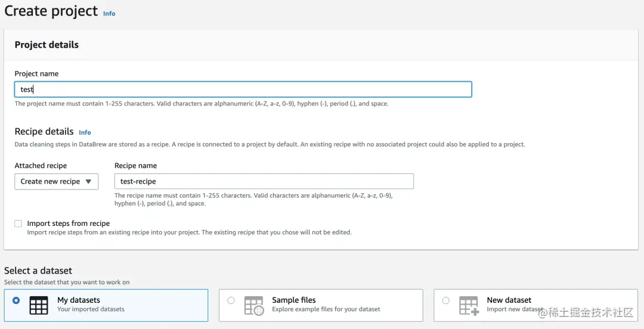Image resolution: width=644 pixels, height=329 pixels.
Task: Click the New dataset table-plus icon
Action: pos(469,305)
